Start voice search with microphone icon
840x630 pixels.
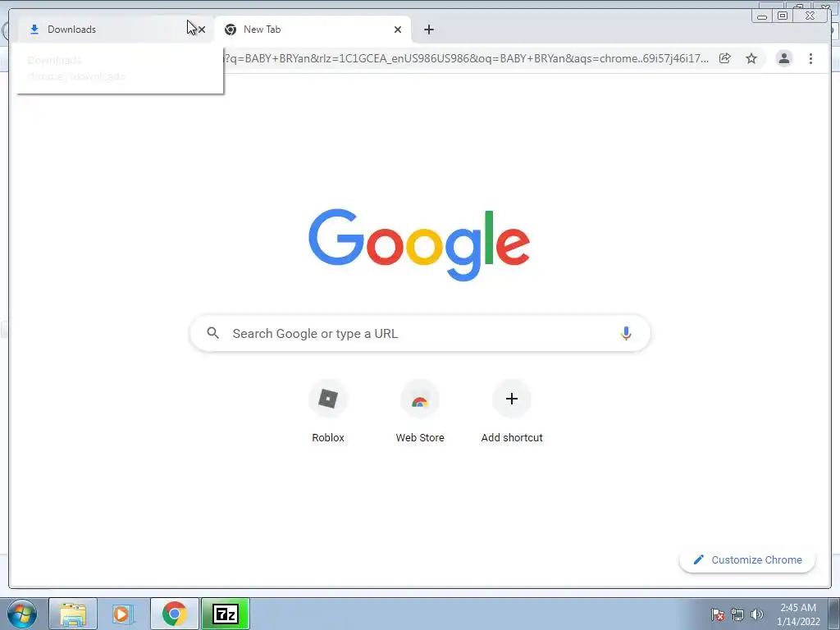click(x=626, y=333)
